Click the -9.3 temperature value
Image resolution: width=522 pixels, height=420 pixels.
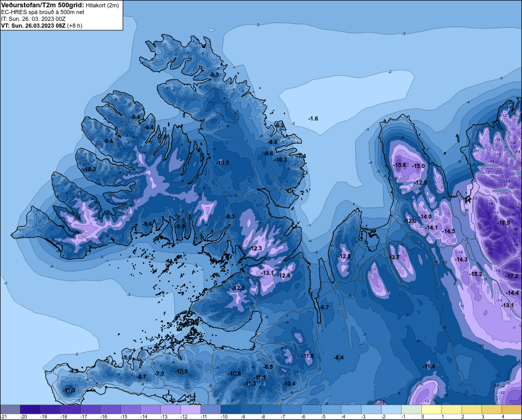pos(229,217)
